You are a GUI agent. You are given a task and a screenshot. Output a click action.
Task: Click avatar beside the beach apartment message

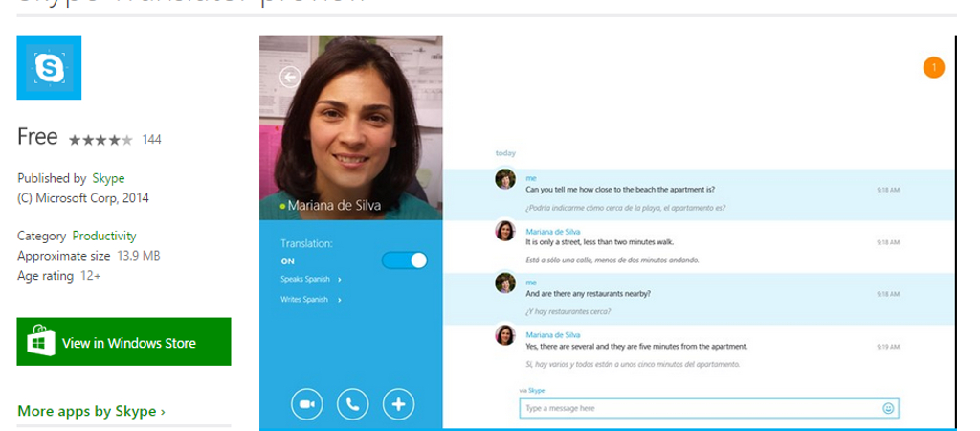point(505,179)
